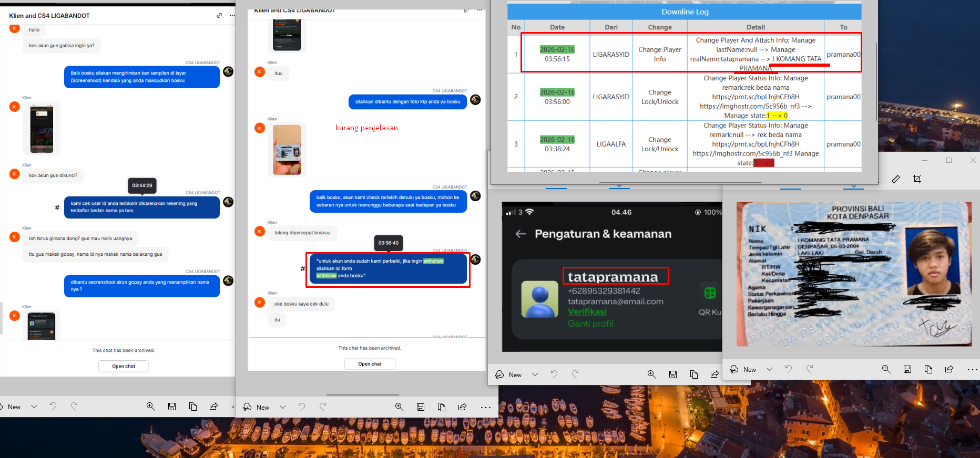
Task: Zoom in the ID card snip window
Action: [886, 369]
